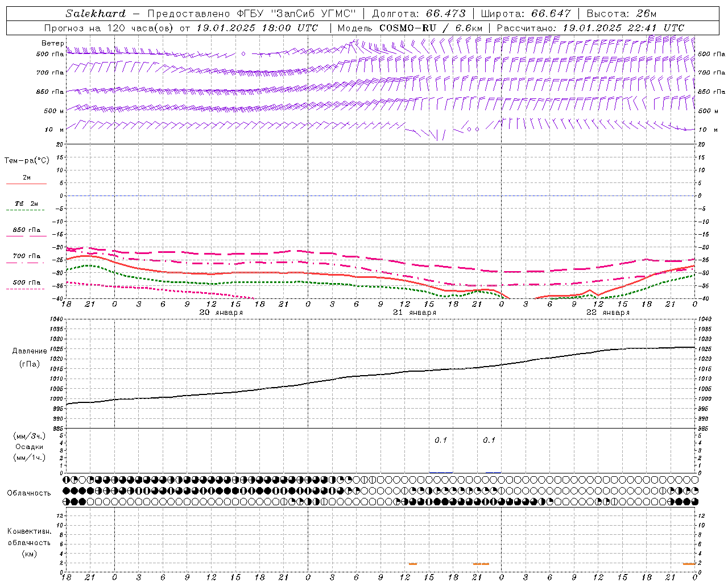This screenshot has height=582, width=728.
Task: Click the Осадки precipitation label
Action: [30, 447]
